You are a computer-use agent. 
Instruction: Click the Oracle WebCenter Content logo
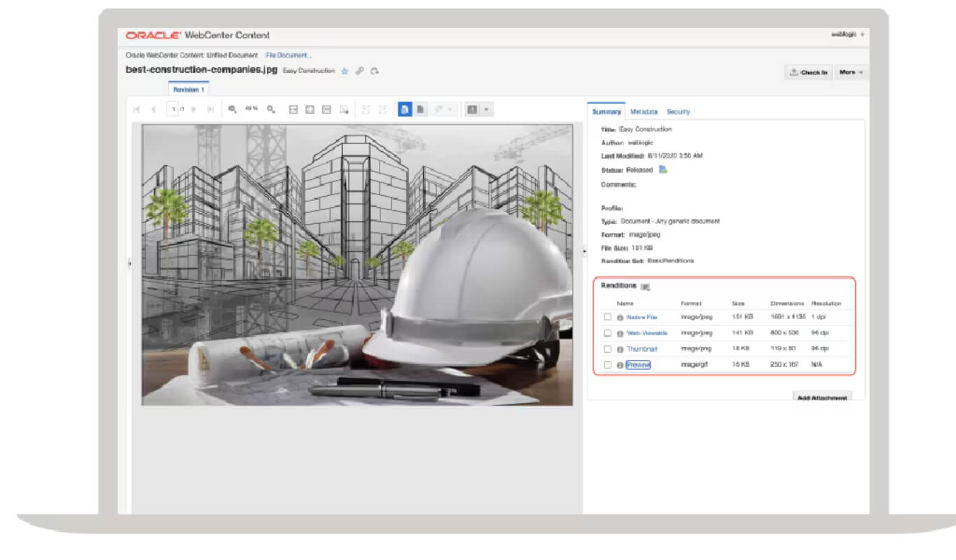(x=198, y=35)
